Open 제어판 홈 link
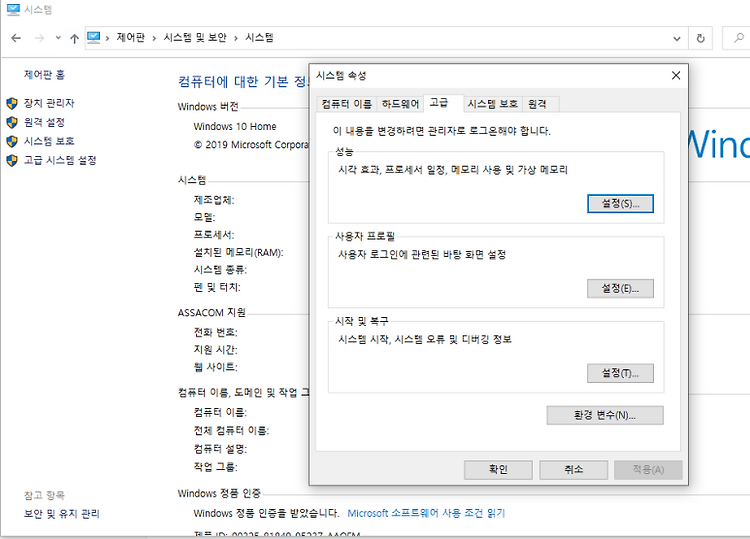This screenshot has height=539, width=750. 44,75
